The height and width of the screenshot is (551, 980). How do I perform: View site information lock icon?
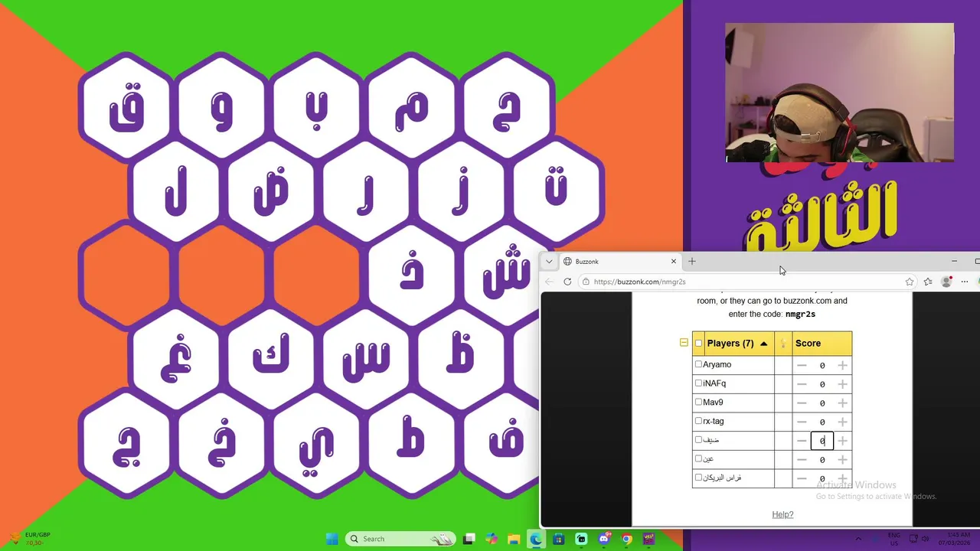[x=586, y=282]
